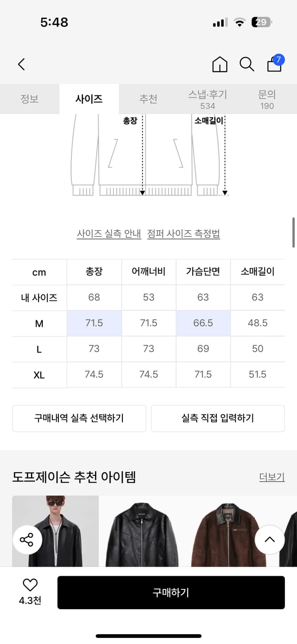Tap the battery indicator in status bar
This screenshot has width=297, height=644.
click(262, 22)
